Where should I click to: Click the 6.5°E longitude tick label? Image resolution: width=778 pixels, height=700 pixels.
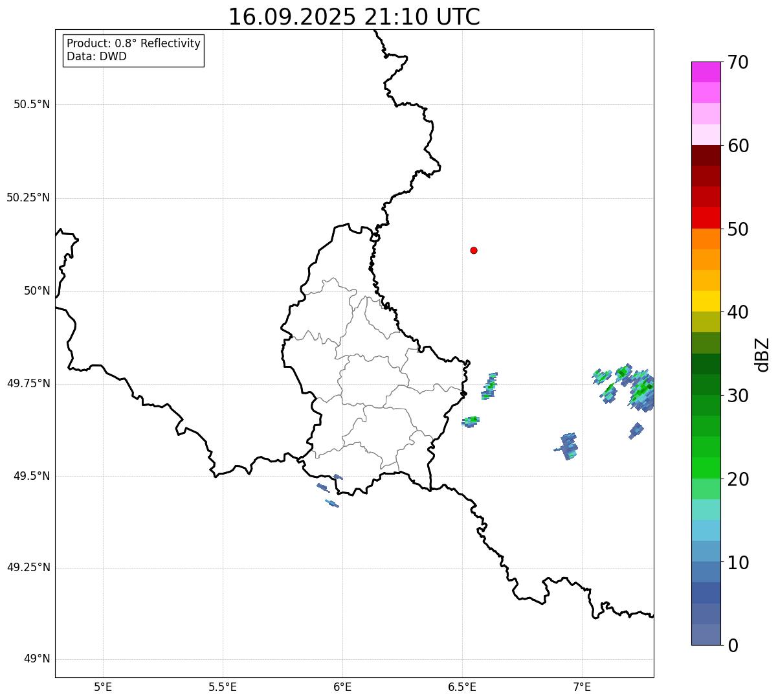[x=462, y=687]
